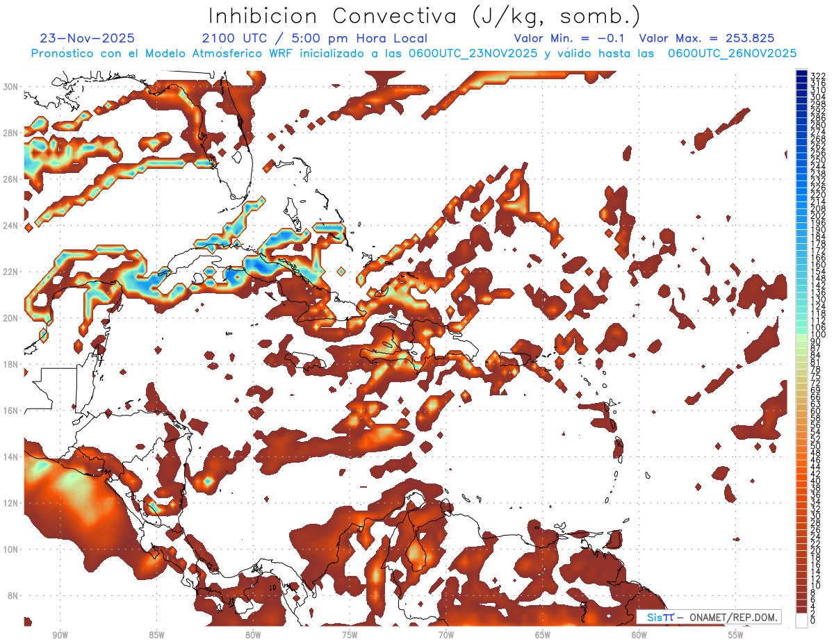Click the '60W' longitude label

coord(639,635)
